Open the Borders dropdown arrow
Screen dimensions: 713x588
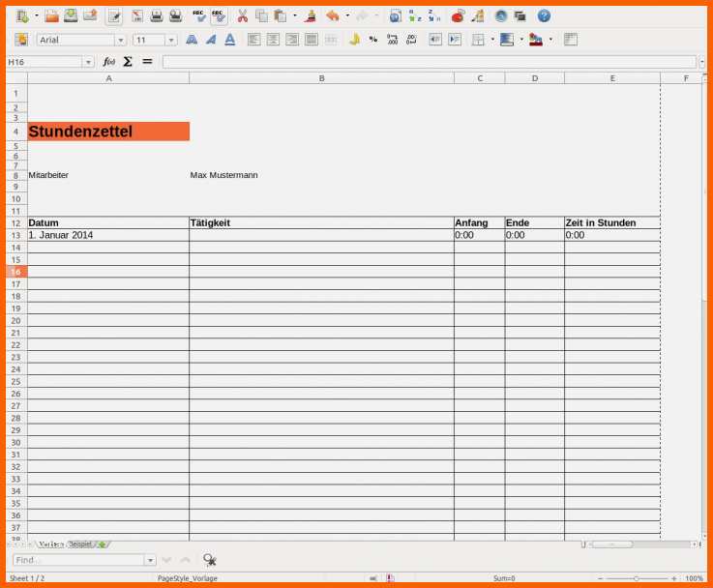pos(492,40)
